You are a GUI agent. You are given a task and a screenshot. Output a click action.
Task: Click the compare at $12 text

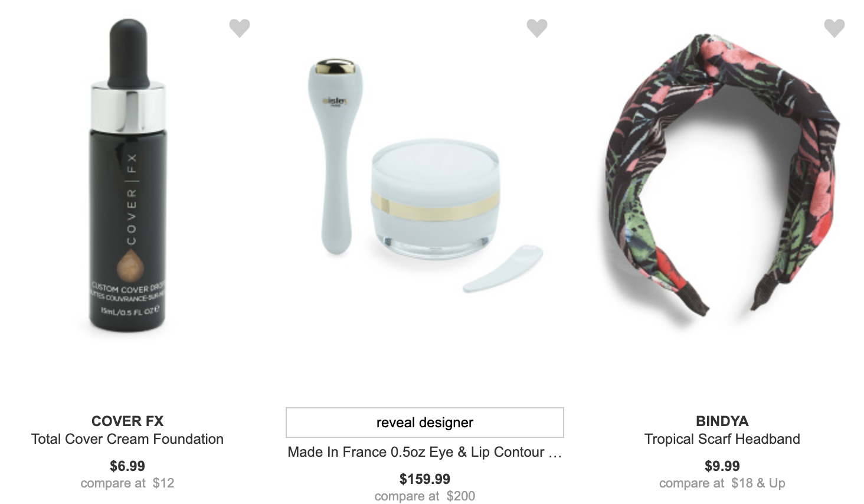click(x=127, y=483)
